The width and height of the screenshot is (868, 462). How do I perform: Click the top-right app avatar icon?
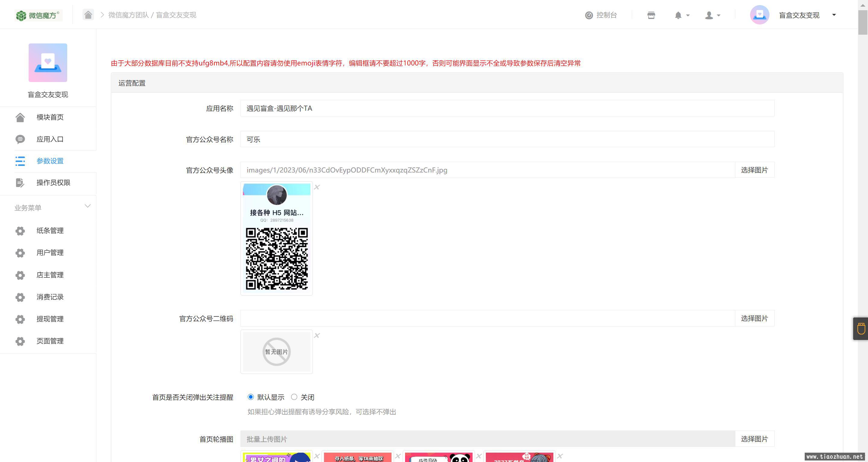click(x=759, y=15)
